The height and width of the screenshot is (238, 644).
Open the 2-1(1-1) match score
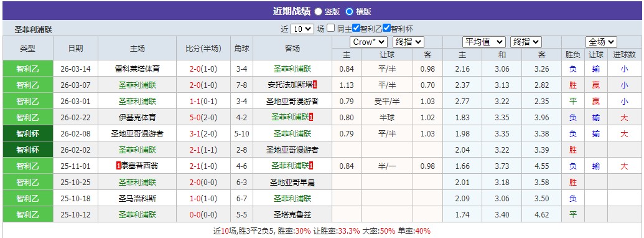tap(203, 150)
